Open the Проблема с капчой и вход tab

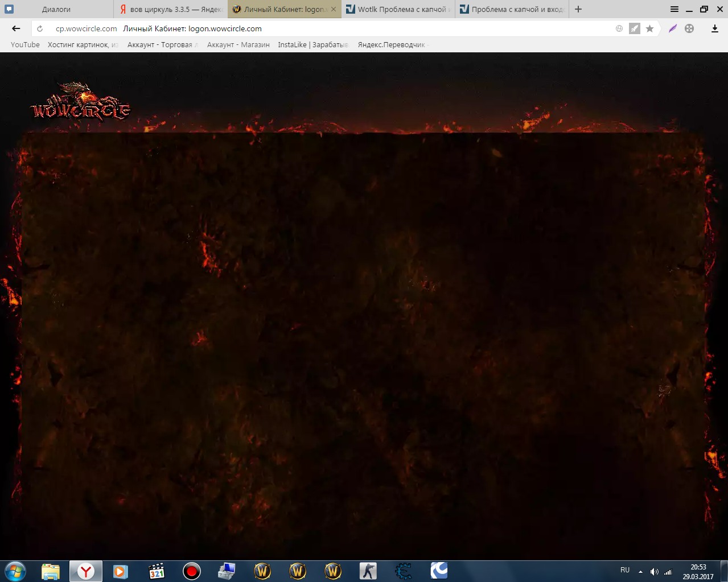click(x=512, y=9)
